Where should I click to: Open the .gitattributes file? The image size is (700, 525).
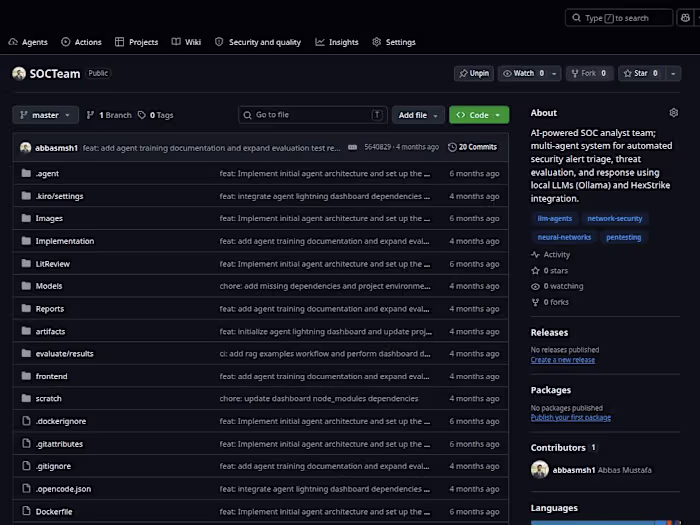click(x=59, y=444)
